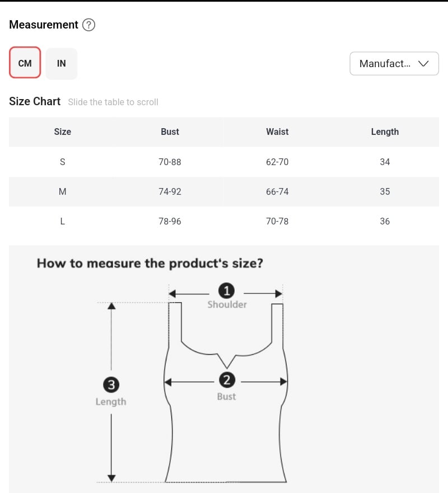Click the chevron arrow in Manufacturer dropdown
Image resolution: width=448 pixels, height=493 pixels.
pos(423,63)
